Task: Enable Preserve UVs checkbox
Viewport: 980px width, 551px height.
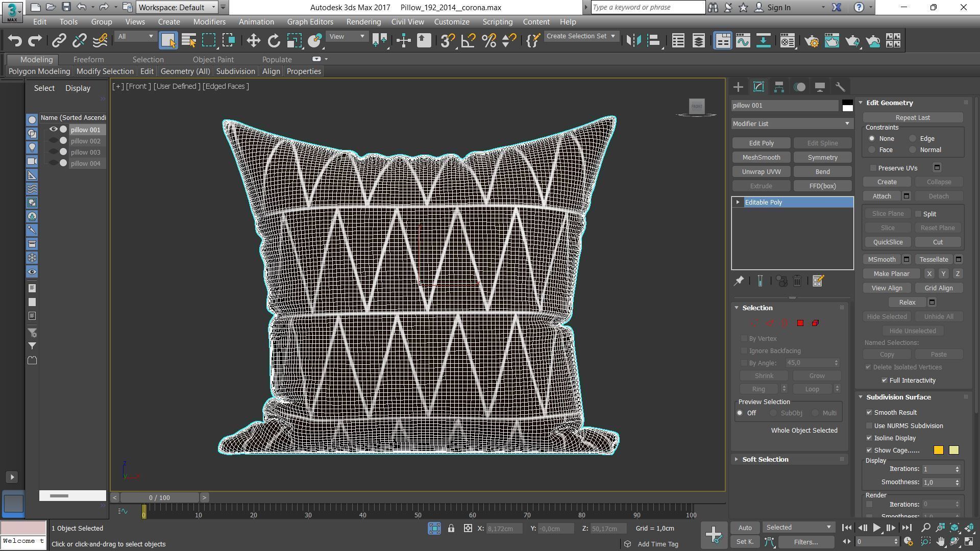Action: tap(873, 168)
